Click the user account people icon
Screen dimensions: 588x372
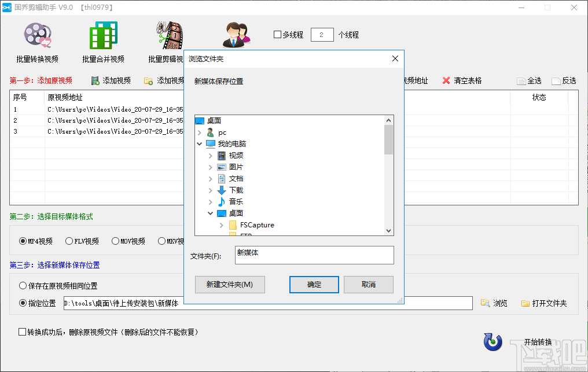click(x=237, y=35)
